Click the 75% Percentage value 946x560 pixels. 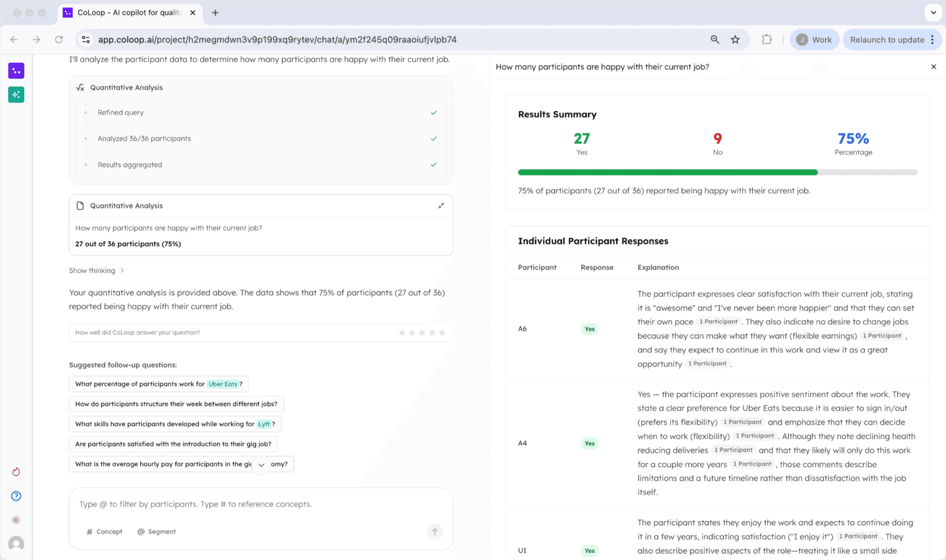click(x=853, y=138)
